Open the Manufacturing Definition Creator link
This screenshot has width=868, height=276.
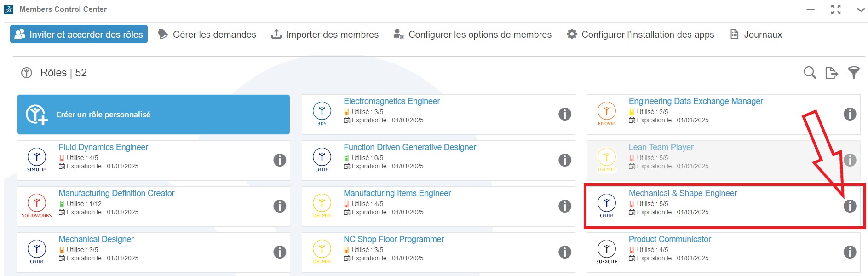116,193
